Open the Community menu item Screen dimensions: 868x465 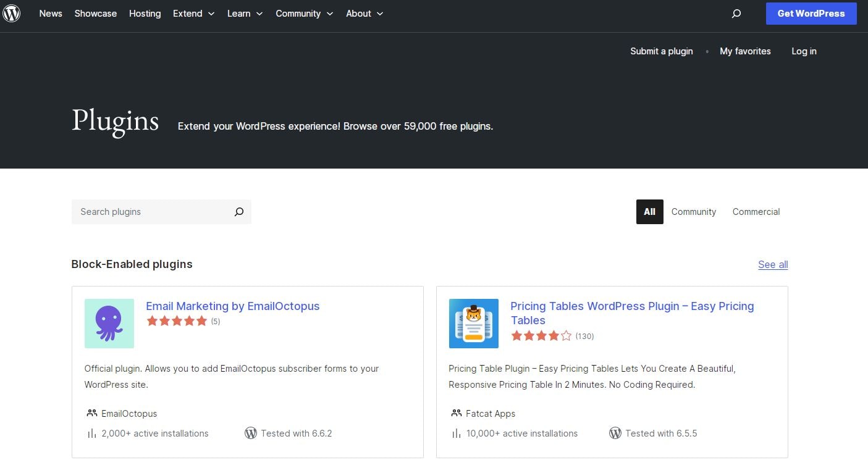304,13
